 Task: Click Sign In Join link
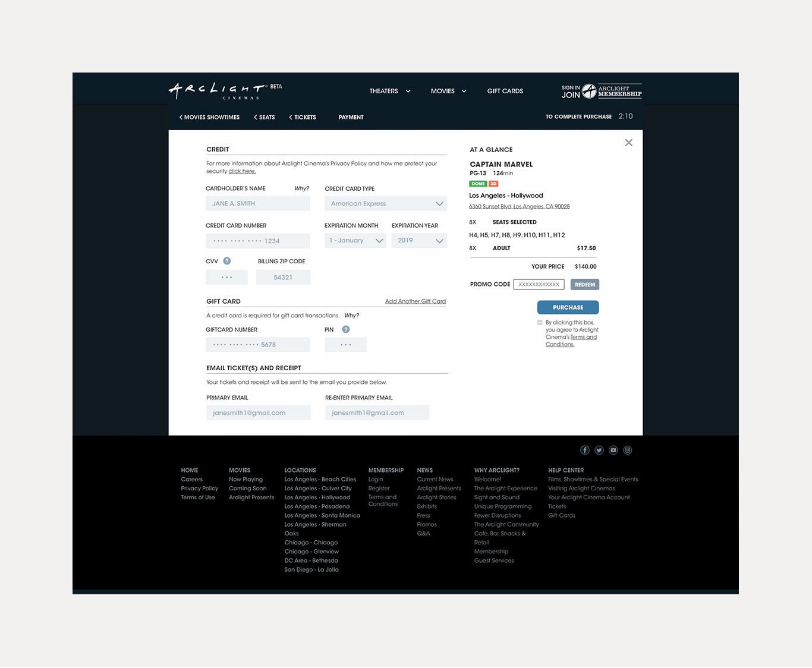point(571,92)
